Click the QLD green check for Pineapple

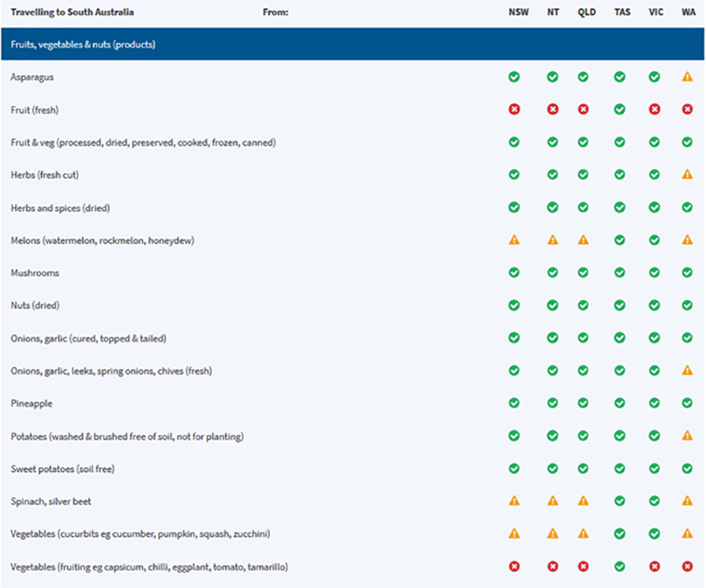pyautogui.click(x=583, y=403)
